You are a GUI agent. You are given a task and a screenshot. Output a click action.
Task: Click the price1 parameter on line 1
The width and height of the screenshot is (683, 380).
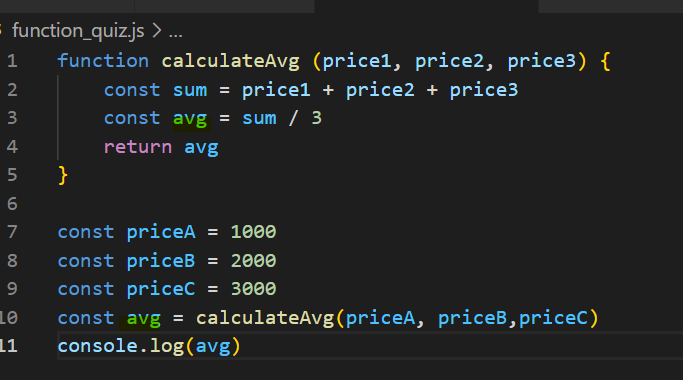357,61
